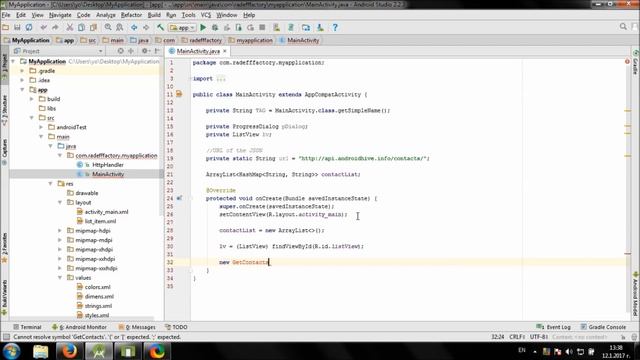Click the Open folder toolbar icon
Image resolution: width=640 pixels, height=360 pixels.
pos(6,27)
